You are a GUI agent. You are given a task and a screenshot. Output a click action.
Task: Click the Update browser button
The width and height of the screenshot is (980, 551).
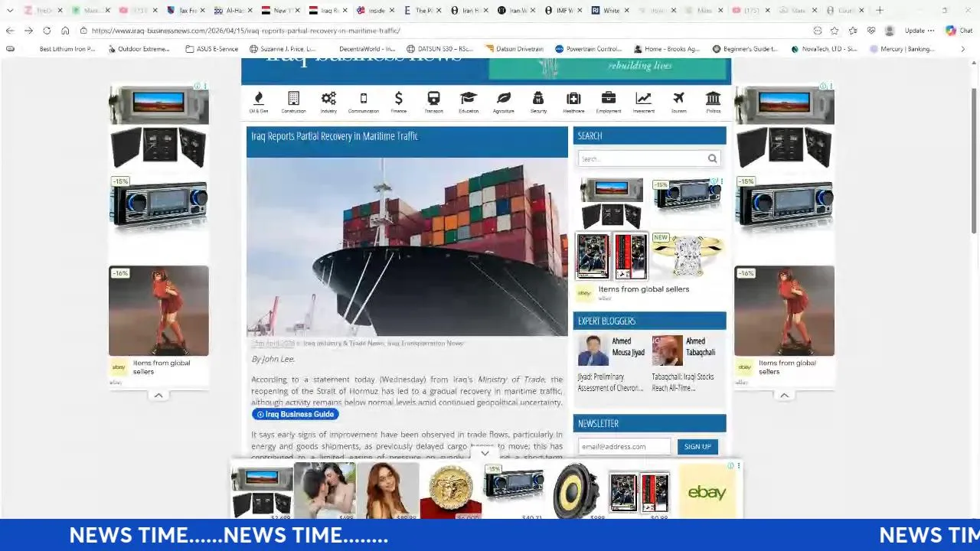(x=919, y=31)
